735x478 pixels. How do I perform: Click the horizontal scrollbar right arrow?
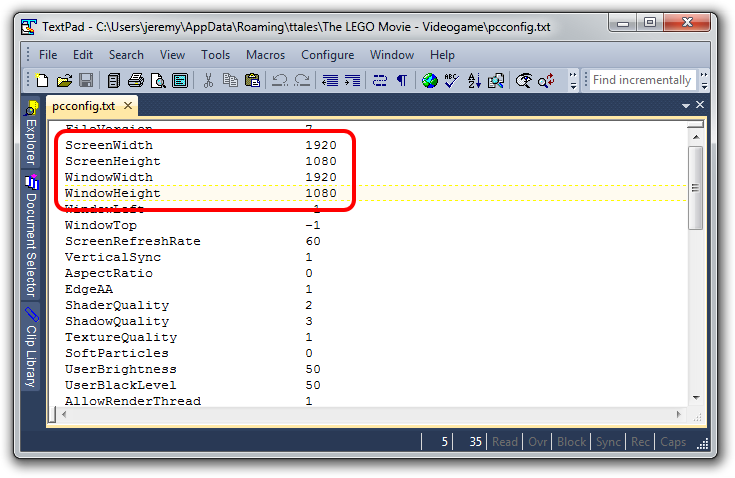[x=678, y=415]
